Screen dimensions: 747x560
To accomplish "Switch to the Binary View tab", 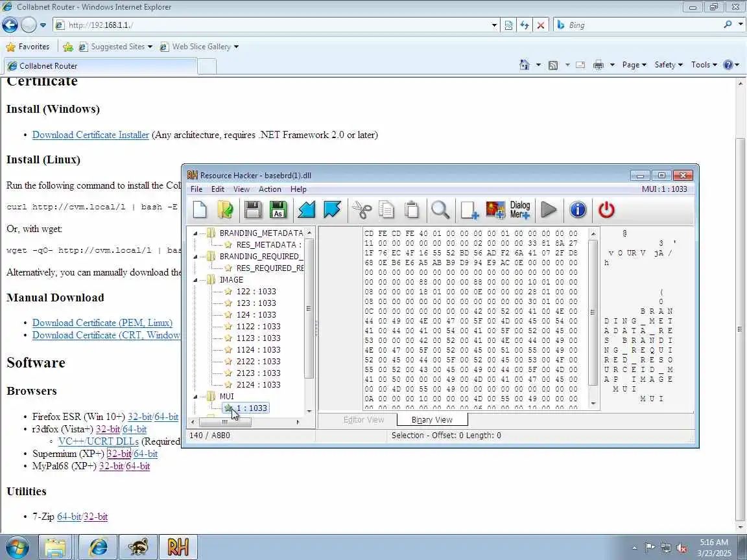I will click(432, 419).
